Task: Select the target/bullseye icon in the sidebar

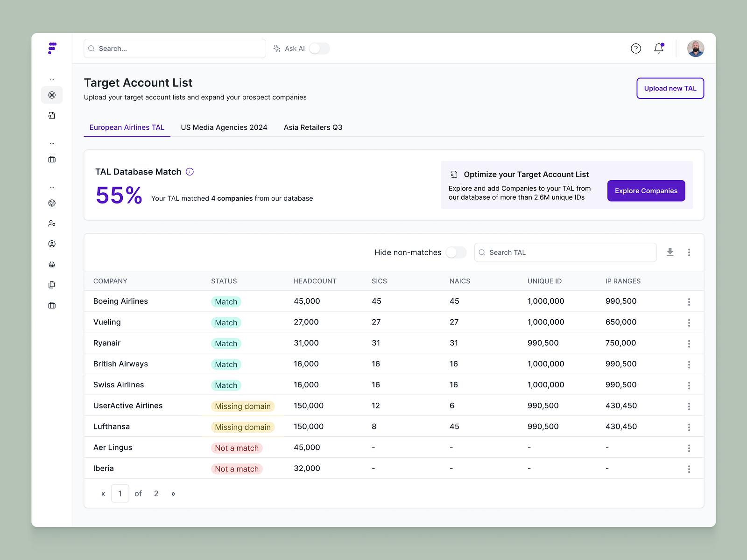Action: (x=52, y=95)
